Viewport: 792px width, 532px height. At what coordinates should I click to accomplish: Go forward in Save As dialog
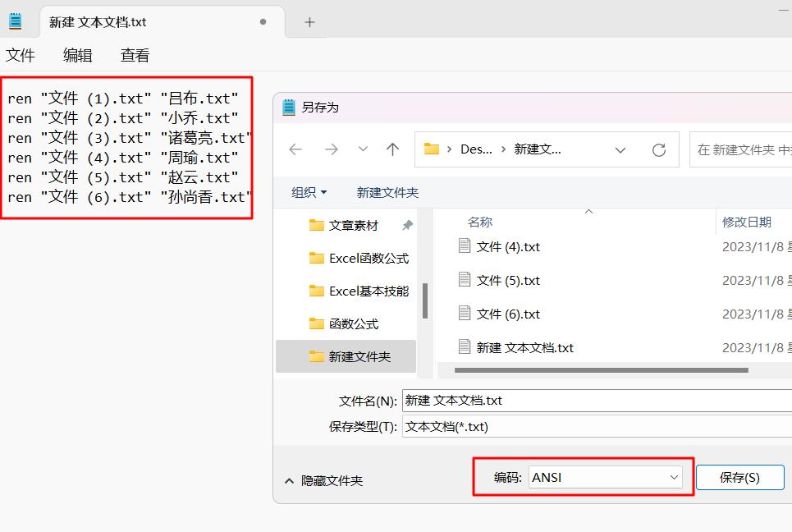[x=332, y=149]
